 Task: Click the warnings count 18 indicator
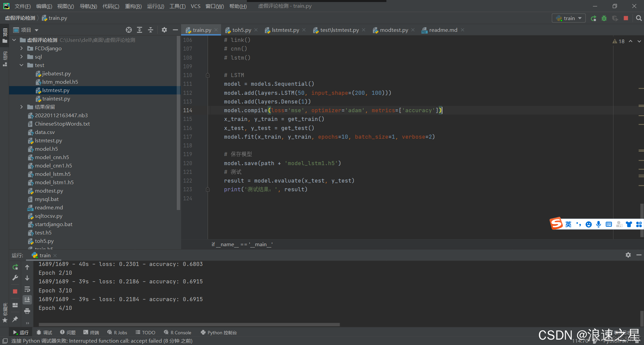(x=619, y=42)
